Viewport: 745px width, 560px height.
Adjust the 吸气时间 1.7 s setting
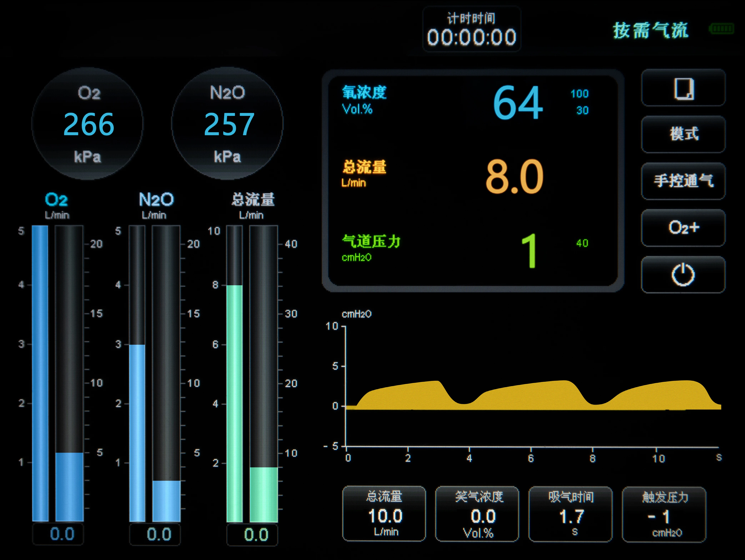click(570, 514)
